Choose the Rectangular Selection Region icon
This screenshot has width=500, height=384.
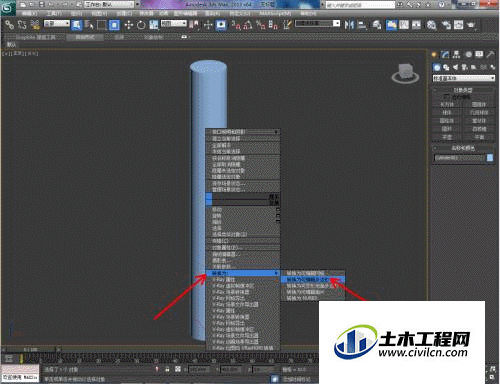coord(101,25)
